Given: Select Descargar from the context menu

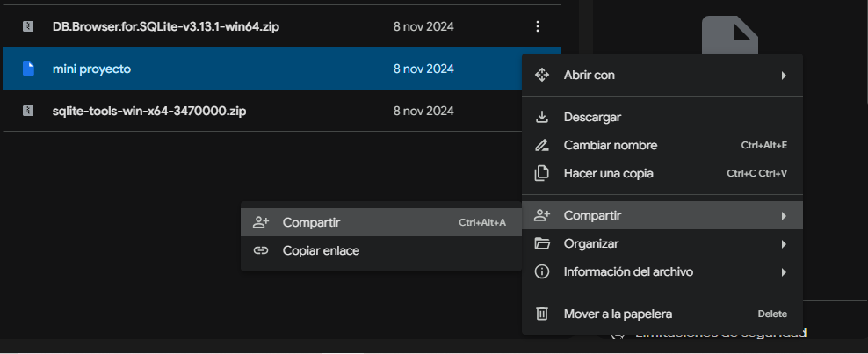Looking at the screenshot, I should 592,117.
